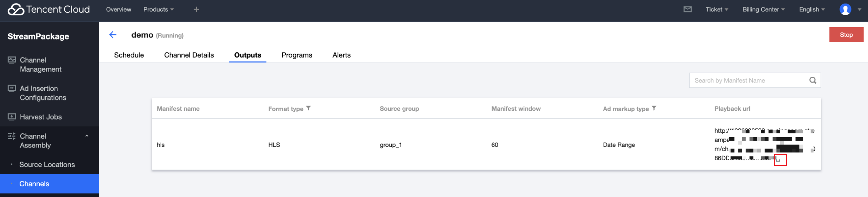Open Harvest Jobs in the sidebar
This screenshot has height=197, width=868.
[41, 117]
